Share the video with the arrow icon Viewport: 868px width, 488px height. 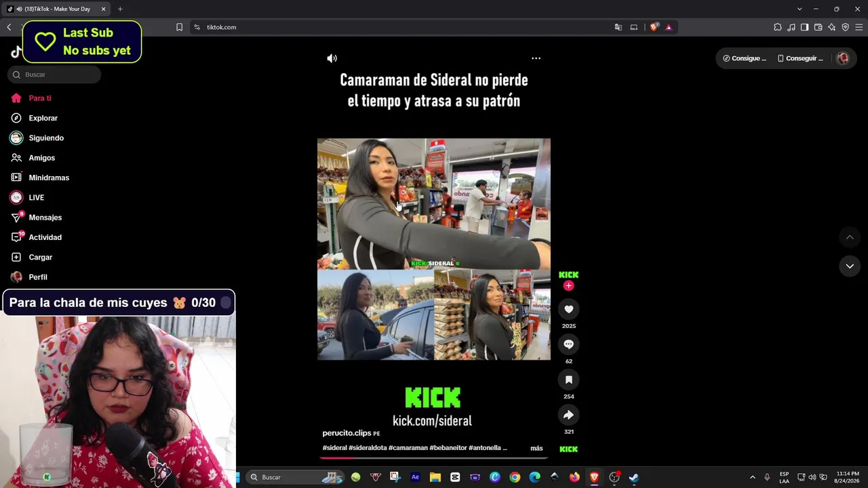568,415
